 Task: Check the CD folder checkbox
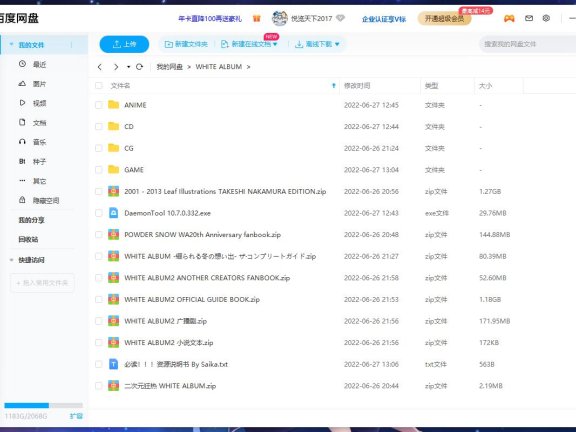[x=98, y=127]
